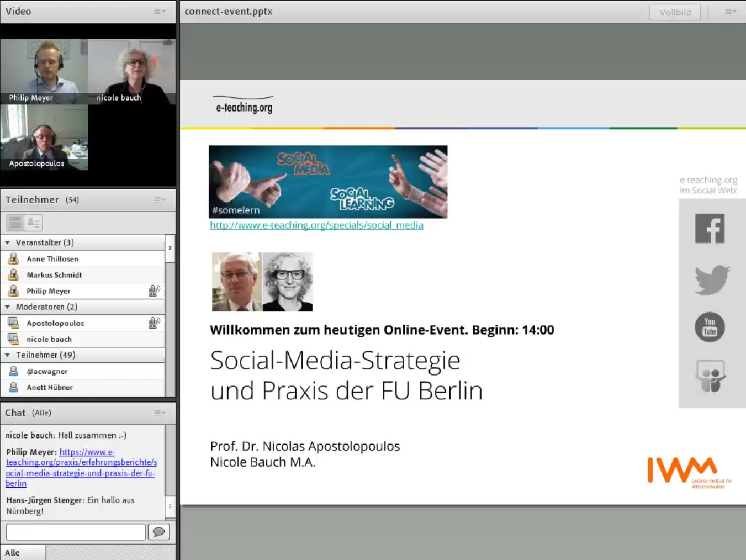The height and width of the screenshot is (560, 746).
Task: Open the Video pod options menu
Action: click(160, 11)
